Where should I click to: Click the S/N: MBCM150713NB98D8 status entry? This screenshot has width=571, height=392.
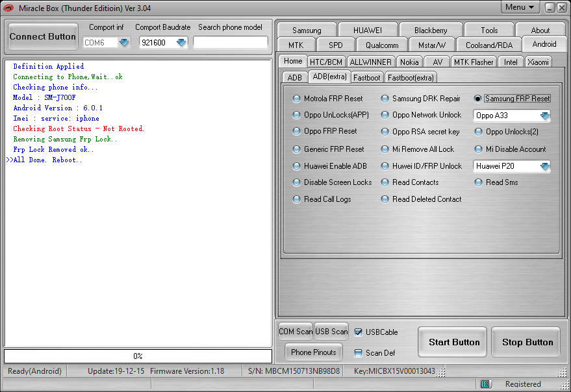294,371
